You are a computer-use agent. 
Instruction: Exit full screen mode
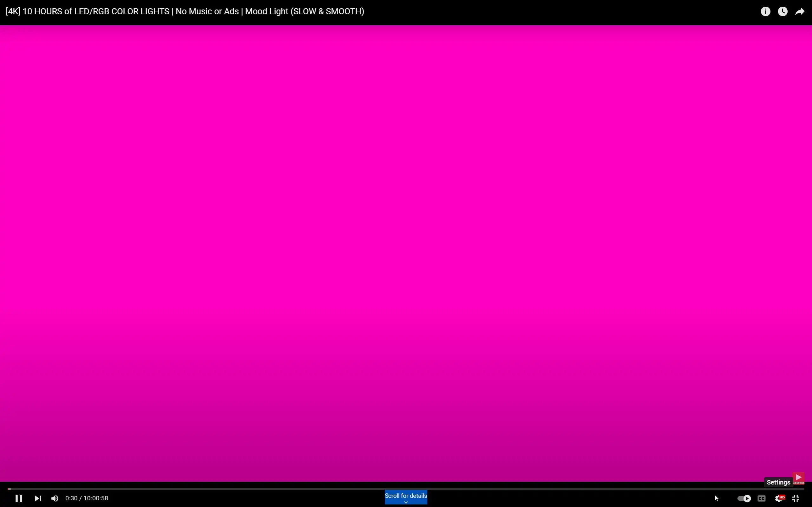point(796,498)
